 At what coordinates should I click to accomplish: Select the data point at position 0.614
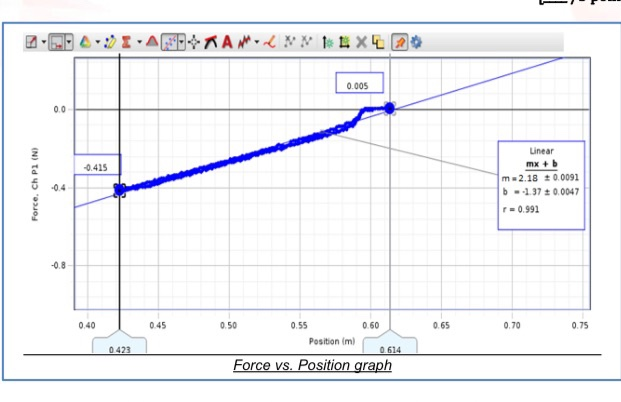click(390, 108)
